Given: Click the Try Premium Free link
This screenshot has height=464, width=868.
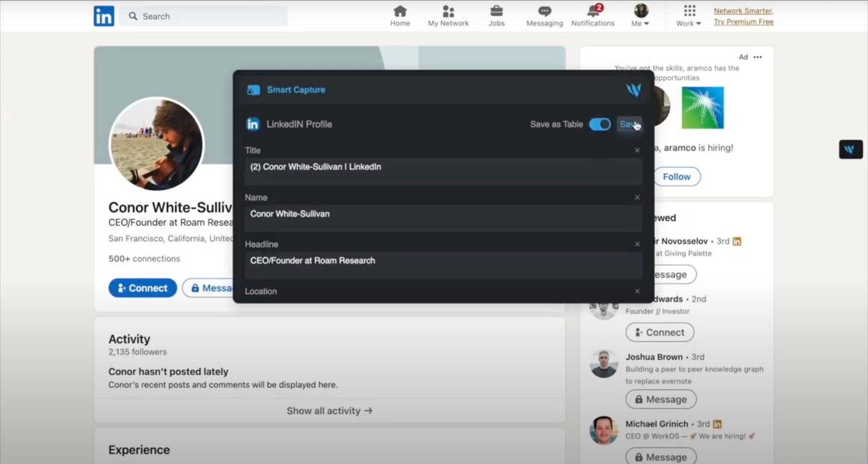Looking at the screenshot, I should click(743, 22).
